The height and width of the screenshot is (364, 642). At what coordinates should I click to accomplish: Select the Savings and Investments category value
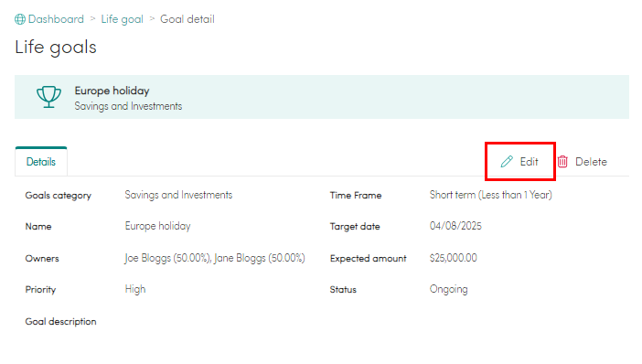pos(178,195)
